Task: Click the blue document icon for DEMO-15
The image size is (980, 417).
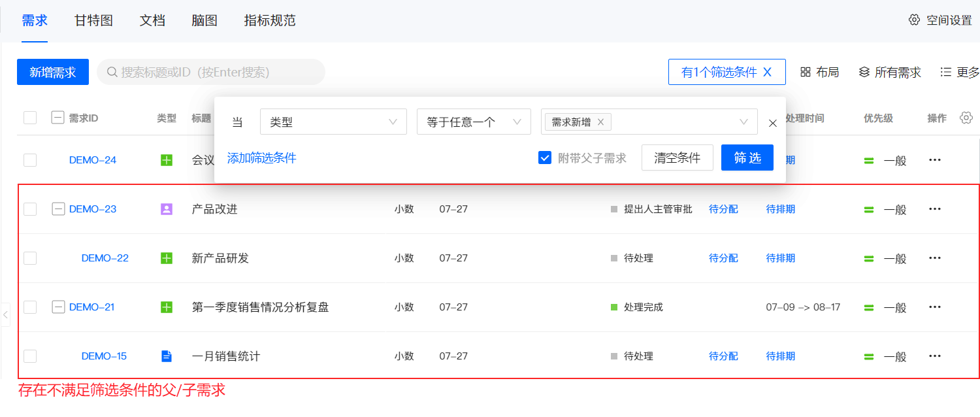Action: 167,356
